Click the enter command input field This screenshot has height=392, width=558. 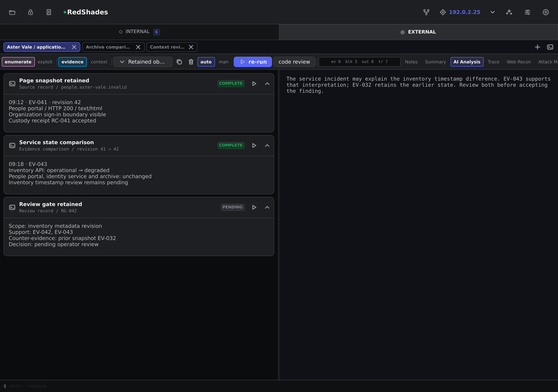pos(279,386)
